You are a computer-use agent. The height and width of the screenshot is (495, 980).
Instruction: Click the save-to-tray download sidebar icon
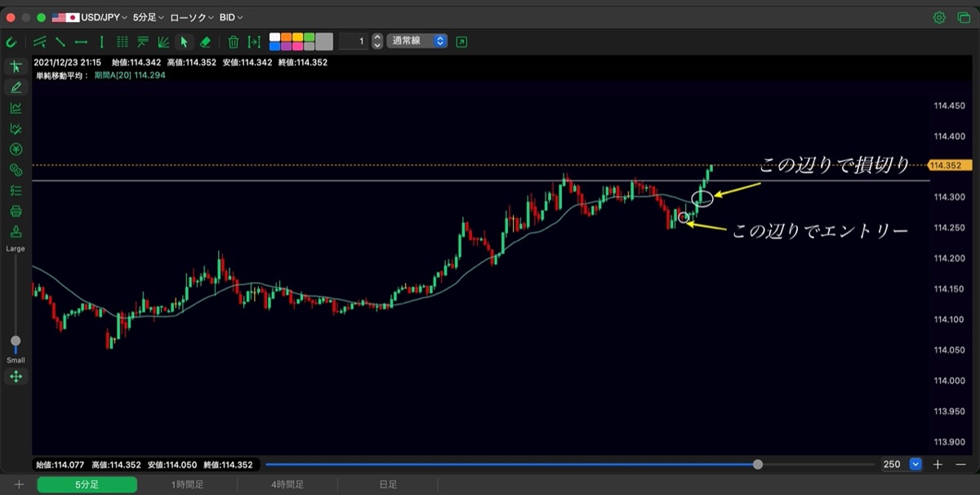16,231
